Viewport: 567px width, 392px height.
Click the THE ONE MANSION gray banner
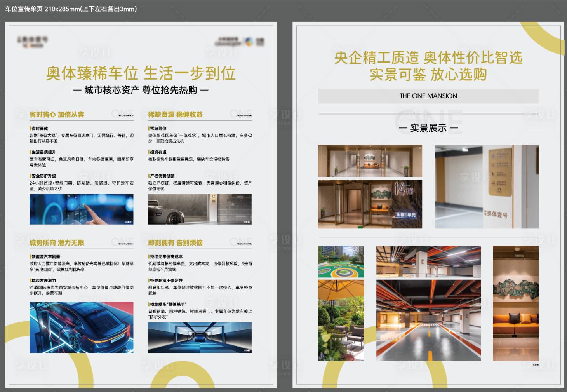(428, 96)
